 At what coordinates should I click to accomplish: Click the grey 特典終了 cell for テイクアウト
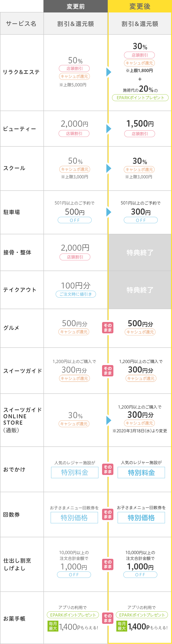pos(140,290)
